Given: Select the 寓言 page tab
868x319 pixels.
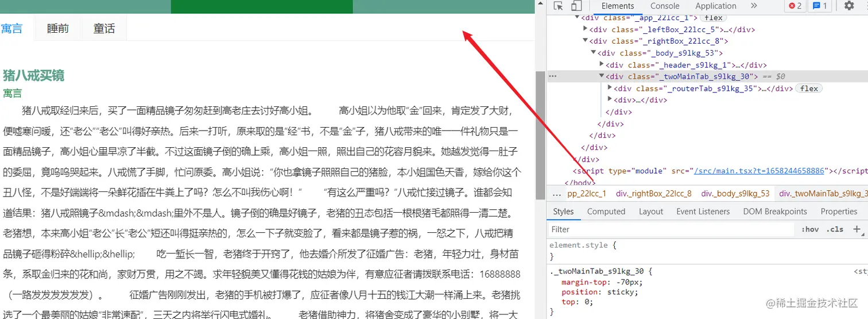Looking at the screenshot, I should (x=11, y=28).
